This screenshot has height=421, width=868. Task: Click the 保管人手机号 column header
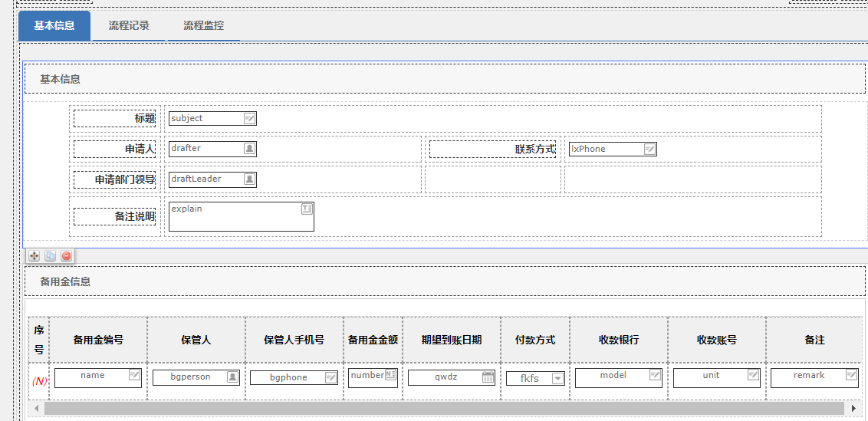(x=294, y=340)
